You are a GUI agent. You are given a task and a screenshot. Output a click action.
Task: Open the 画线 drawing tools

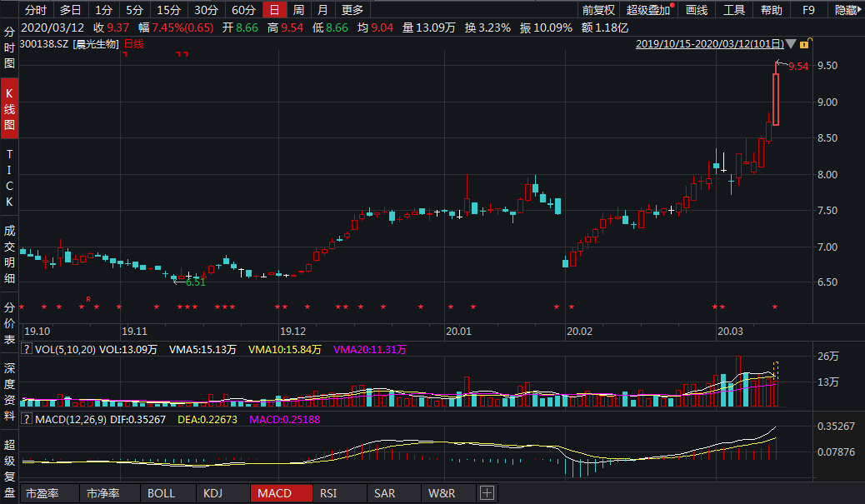696,10
